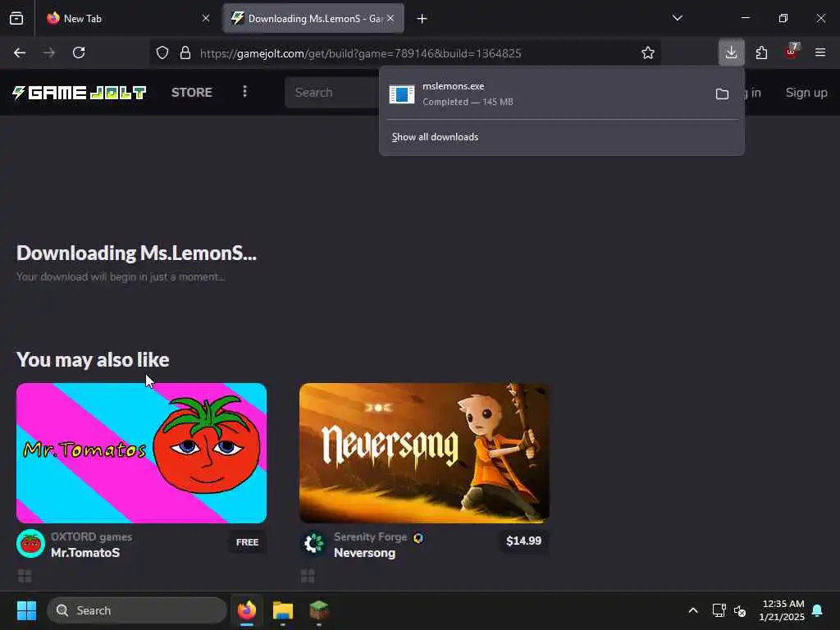
Task: Go back to the previous page
Action: click(x=20, y=52)
